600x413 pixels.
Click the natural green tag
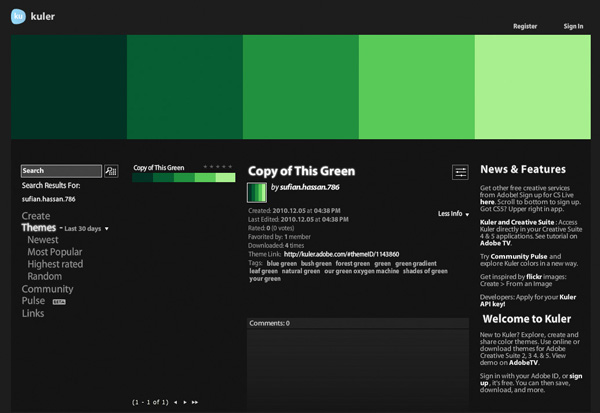tap(301, 271)
